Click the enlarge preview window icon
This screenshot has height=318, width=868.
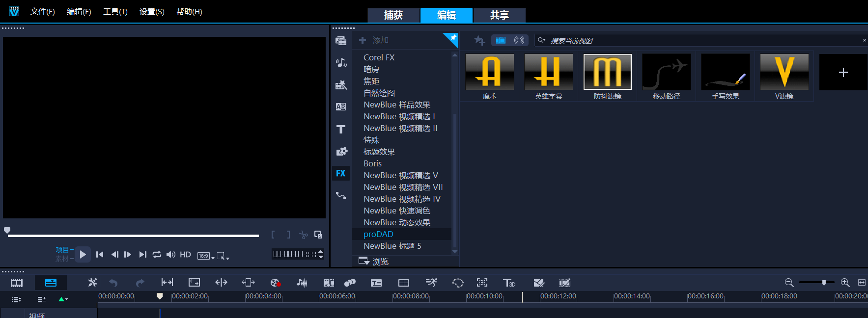(x=318, y=235)
